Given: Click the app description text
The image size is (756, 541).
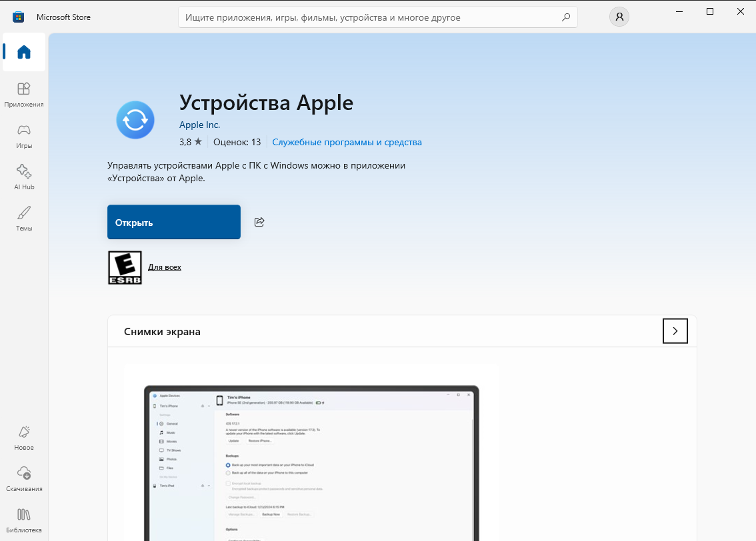Looking at the screenshot, I should click(x=257, y=171).
